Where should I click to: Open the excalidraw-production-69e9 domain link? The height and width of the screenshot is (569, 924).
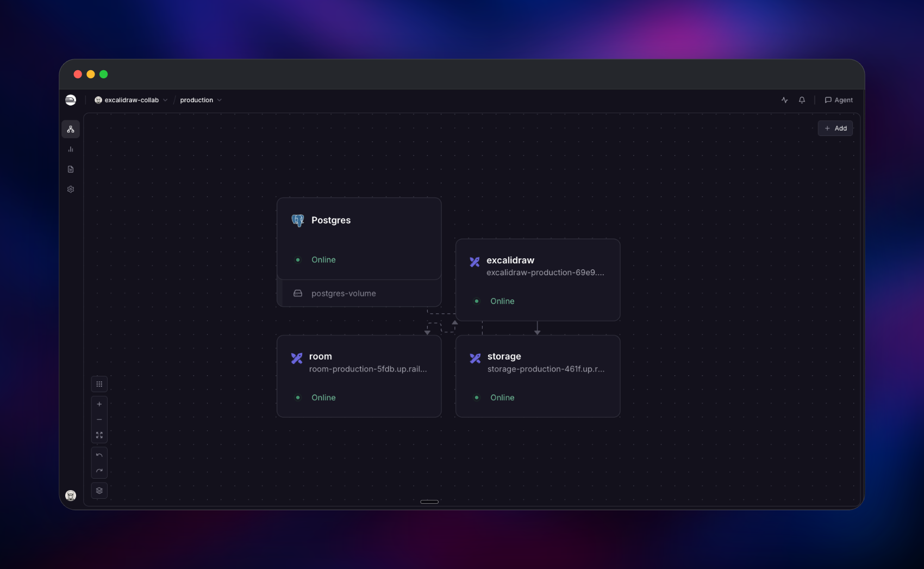pos(545,273)
